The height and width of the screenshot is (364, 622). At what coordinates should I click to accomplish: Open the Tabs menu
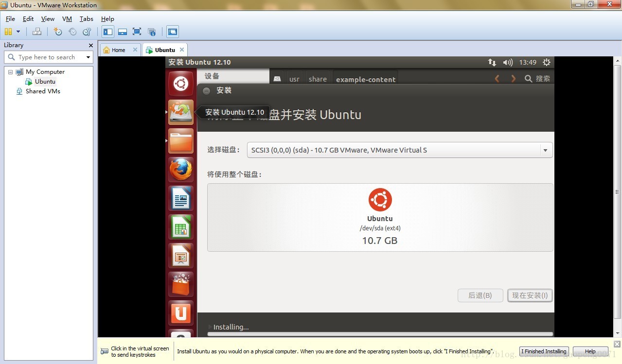coord(87,18)
